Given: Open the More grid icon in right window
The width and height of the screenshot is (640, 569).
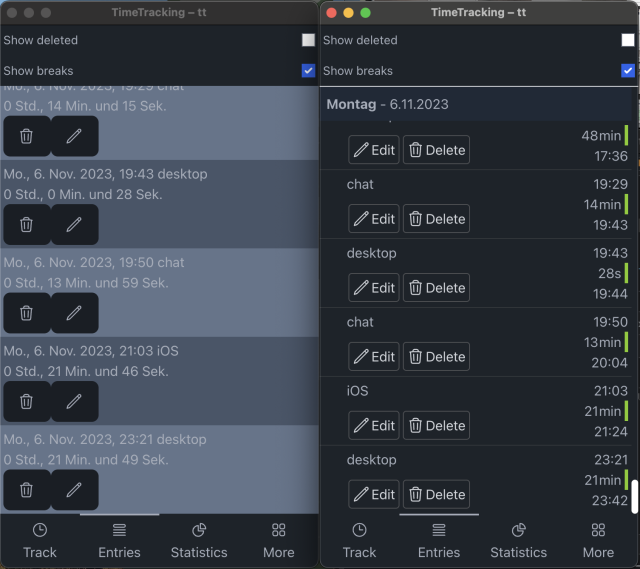Looking at the screenshot, I should 598,531.
